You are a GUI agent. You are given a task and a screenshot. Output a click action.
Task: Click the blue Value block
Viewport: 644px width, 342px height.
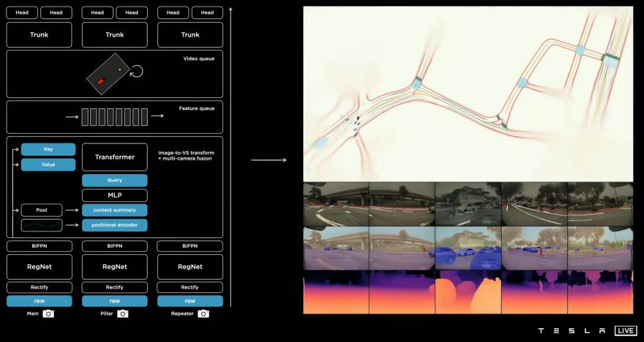click(48, 165)
